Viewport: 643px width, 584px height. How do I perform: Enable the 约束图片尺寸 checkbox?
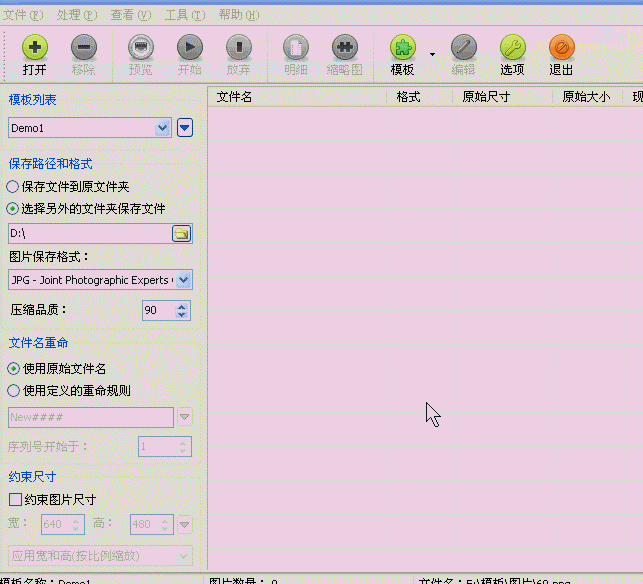(15, 498)
